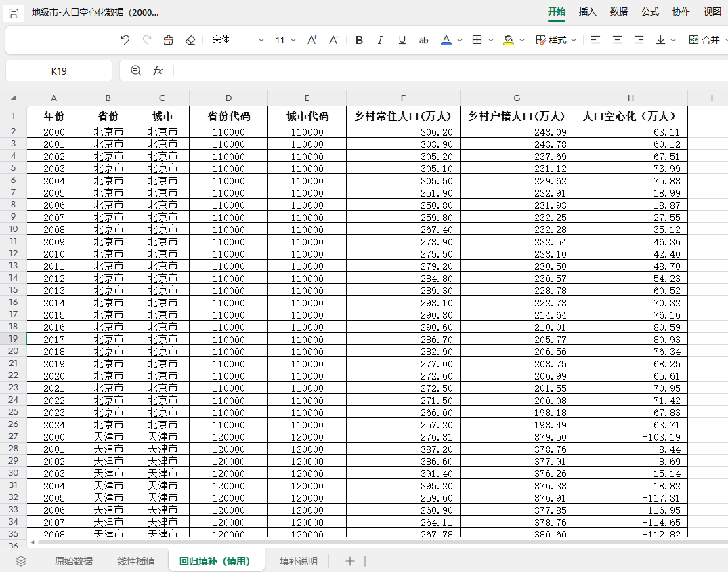
Task: Click the zoom magnifier icon in formula bar
Action: (135, 70)
